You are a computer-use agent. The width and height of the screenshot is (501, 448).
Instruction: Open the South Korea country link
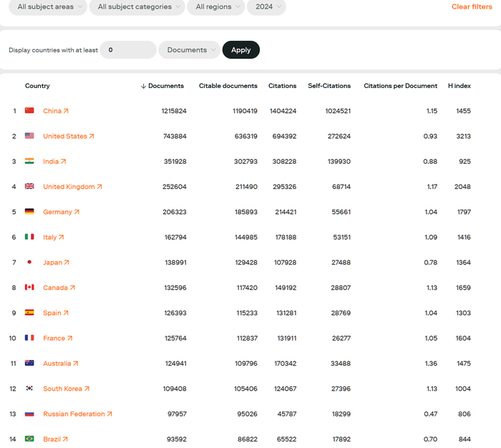tap(66, 389)
